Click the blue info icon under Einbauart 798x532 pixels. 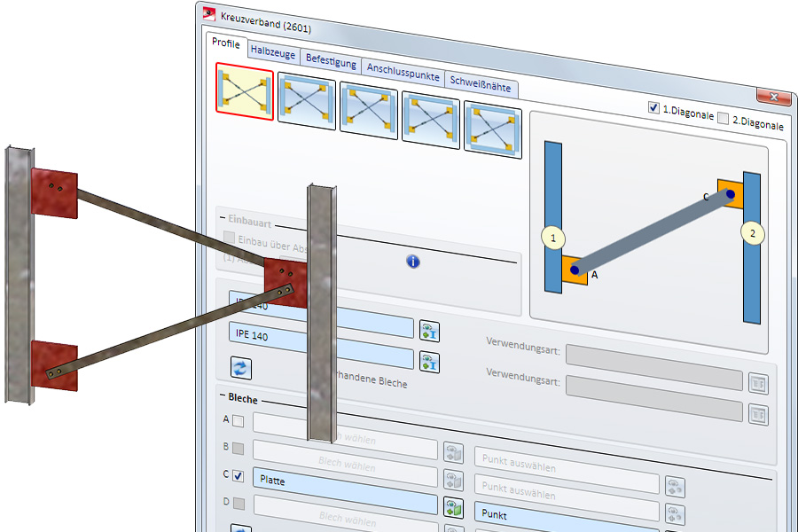[412, 262]
